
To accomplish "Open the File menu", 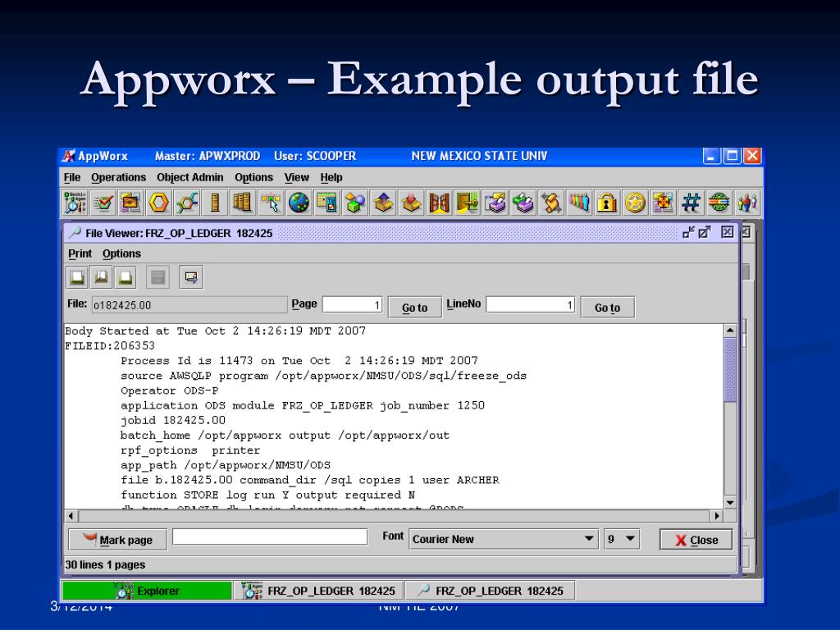I will 72,177.
